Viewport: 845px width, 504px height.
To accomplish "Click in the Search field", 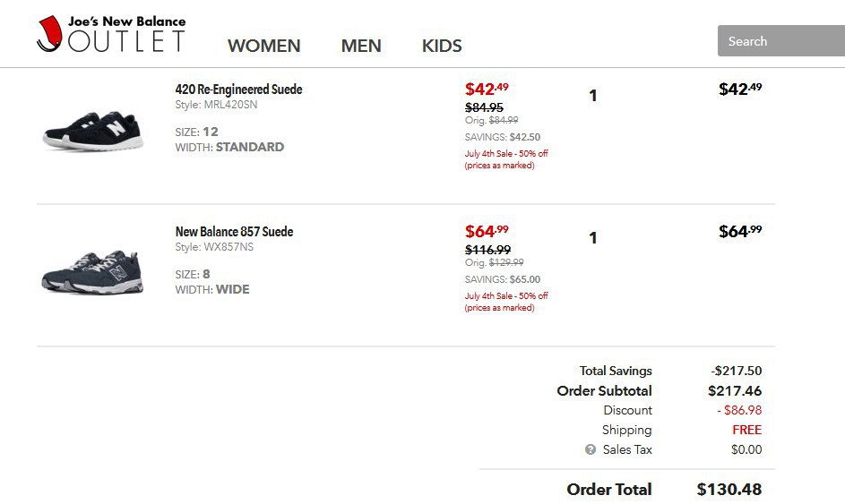I will point(781,41).
